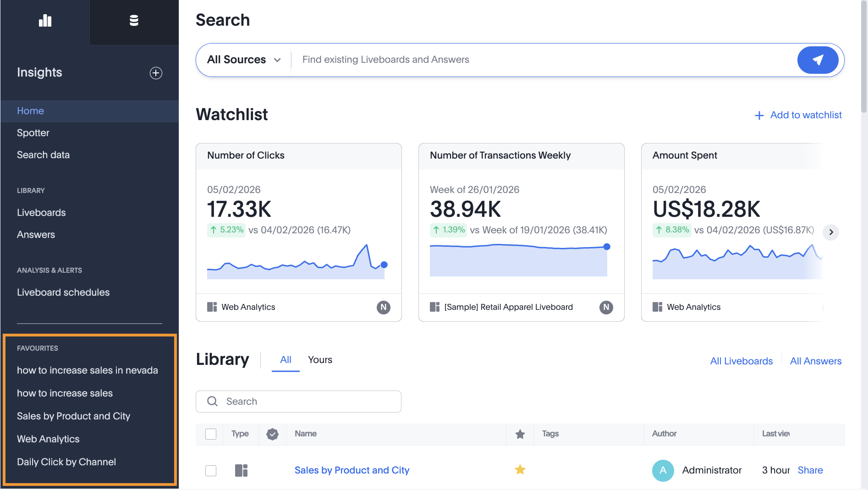
Task: Click the Share link for Sales row
Action: (810, 470)
